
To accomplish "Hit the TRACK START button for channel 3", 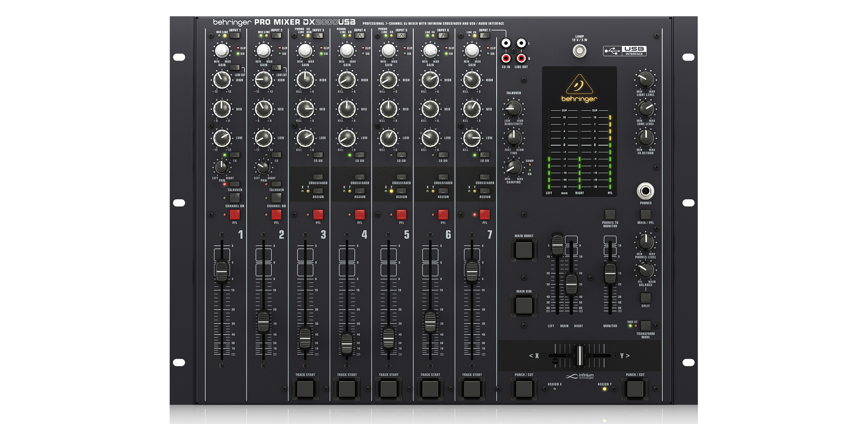I will 305,389.
